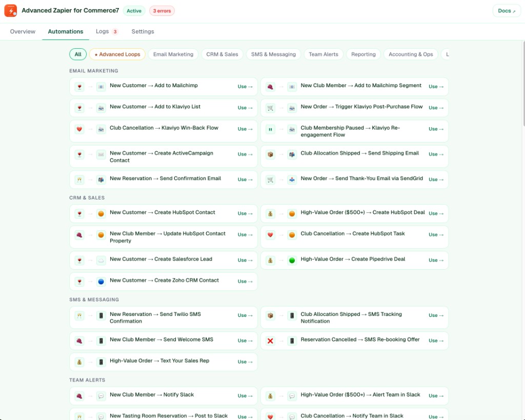
Task: Click package icon on Send Shipping Email card
Action: [270, 154]
